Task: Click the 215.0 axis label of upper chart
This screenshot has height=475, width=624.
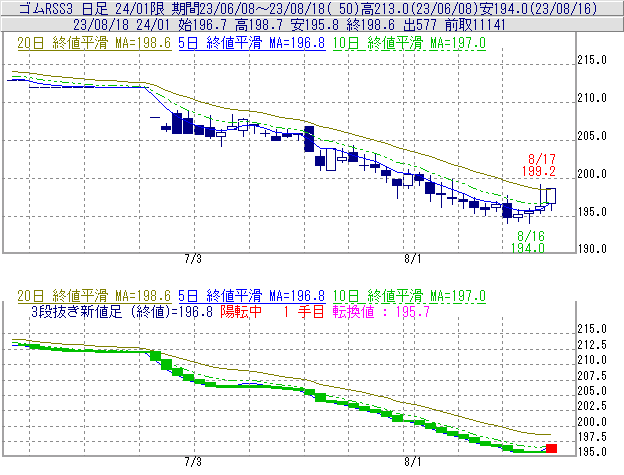Action: click(592, 60)
